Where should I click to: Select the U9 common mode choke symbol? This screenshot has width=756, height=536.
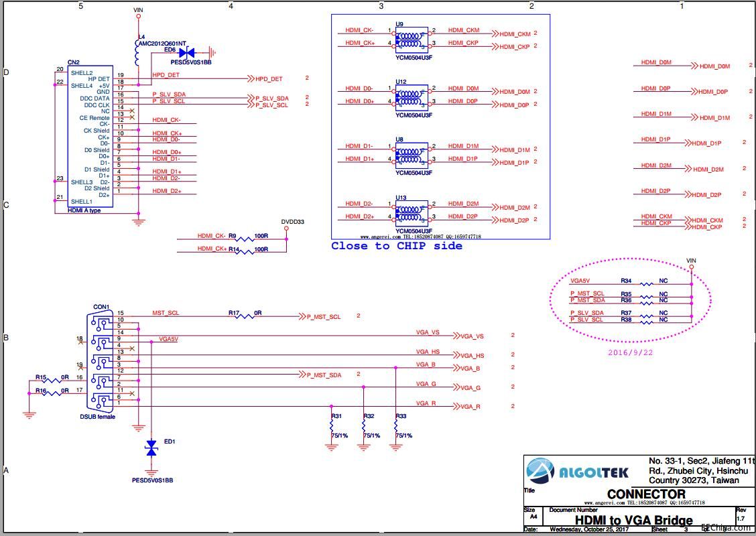pos(412,40)
